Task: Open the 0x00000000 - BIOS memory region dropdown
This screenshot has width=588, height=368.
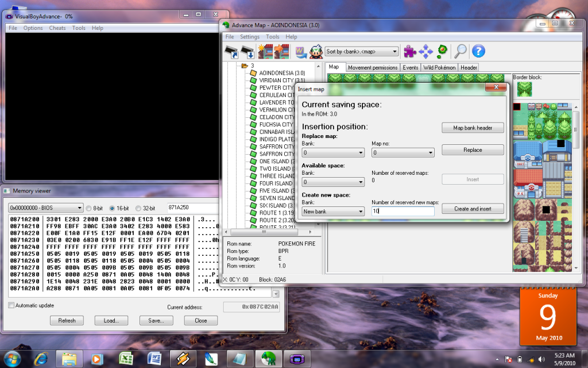Action: 46,208
